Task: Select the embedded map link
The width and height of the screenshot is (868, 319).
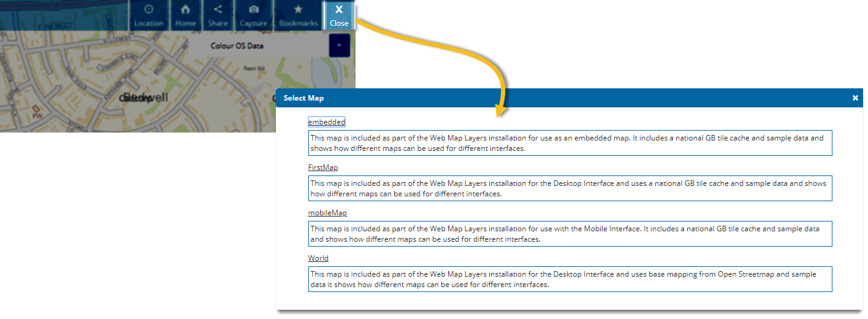Action: (x=326, y=122)
